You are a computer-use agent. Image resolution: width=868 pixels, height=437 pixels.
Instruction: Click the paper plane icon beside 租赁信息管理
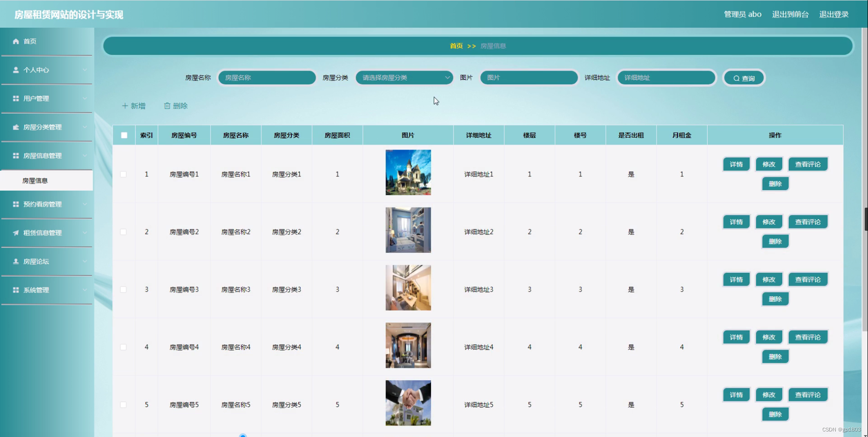[x=16, y=233]
